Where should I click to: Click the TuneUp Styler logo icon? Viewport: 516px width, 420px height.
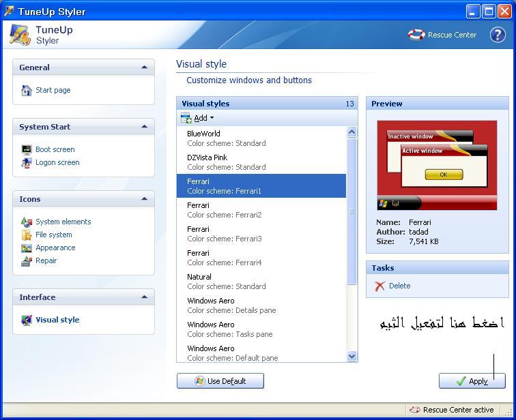coord(20,35)
